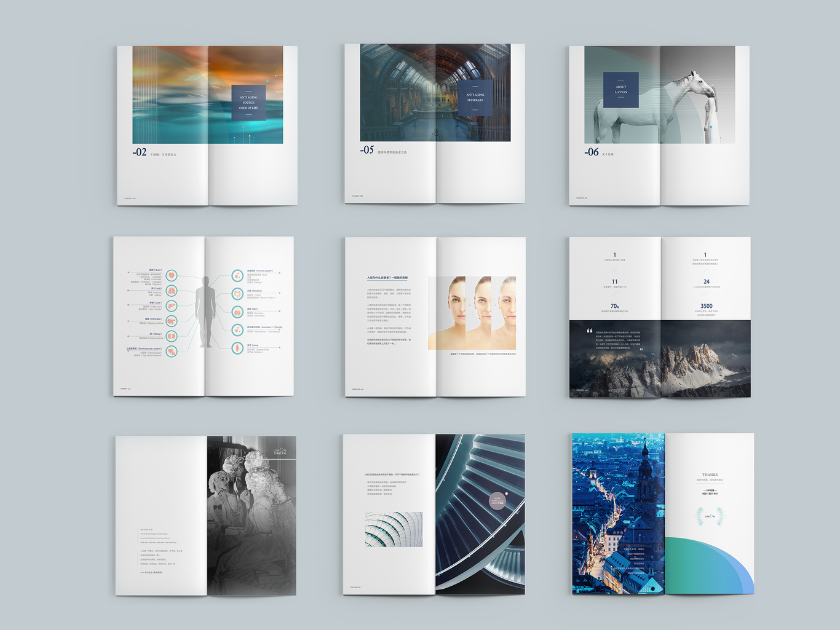Click the human body silhouette
This screenshot has width=840, height=630.
205,312
